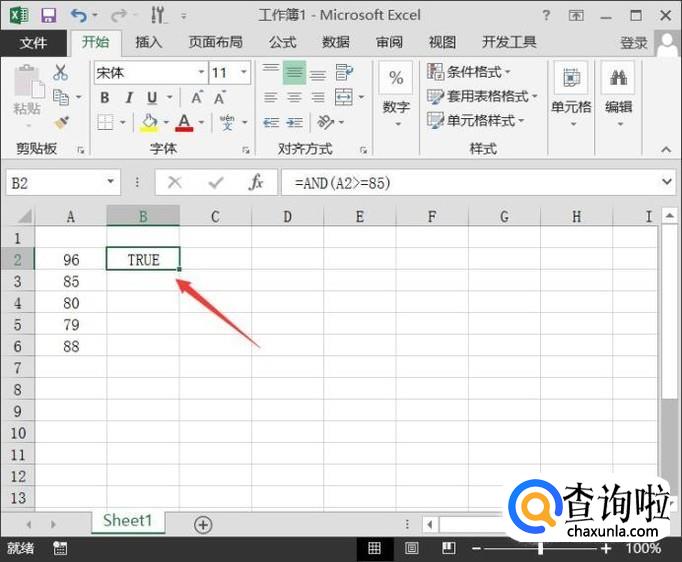Click the Undo arrow icon

click(79, 16)
